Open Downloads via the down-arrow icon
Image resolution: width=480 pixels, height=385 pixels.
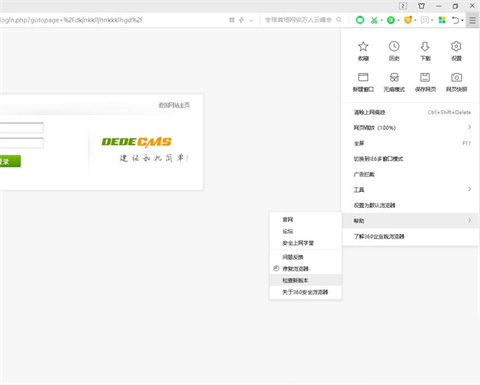coord(425,46)
